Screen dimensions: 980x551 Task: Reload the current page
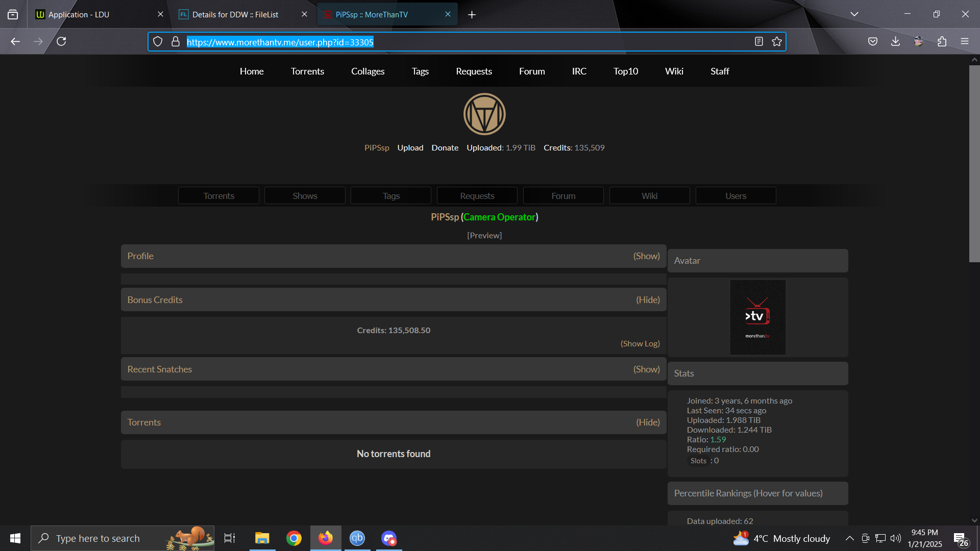click(x=61, y=41)
